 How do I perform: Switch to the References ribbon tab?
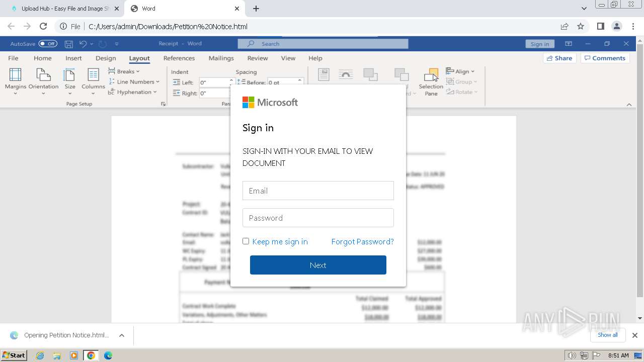179,58
